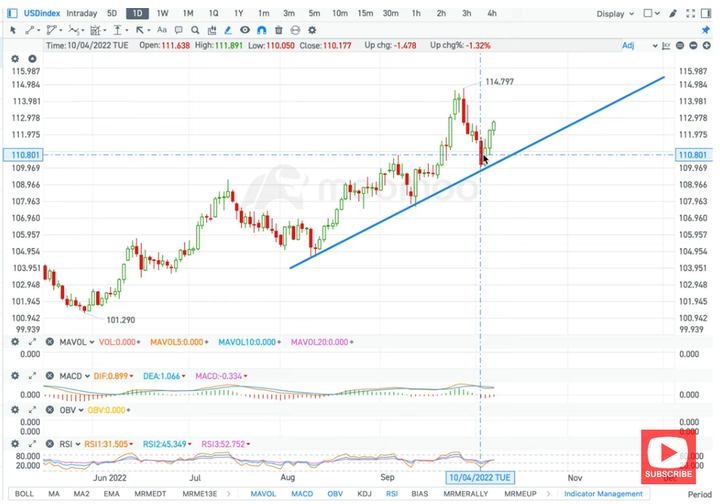Enable the KDJ indicator

coord(364,494)
